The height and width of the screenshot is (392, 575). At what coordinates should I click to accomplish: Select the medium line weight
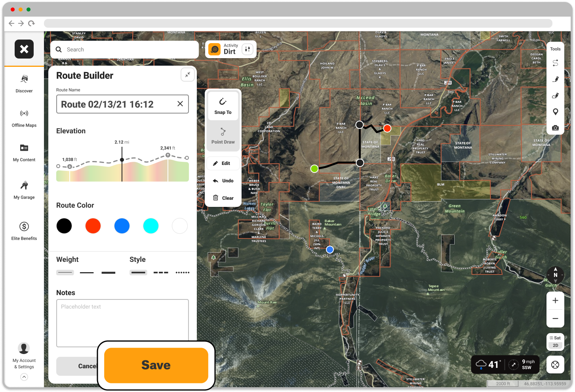click(x=87, y=273)
